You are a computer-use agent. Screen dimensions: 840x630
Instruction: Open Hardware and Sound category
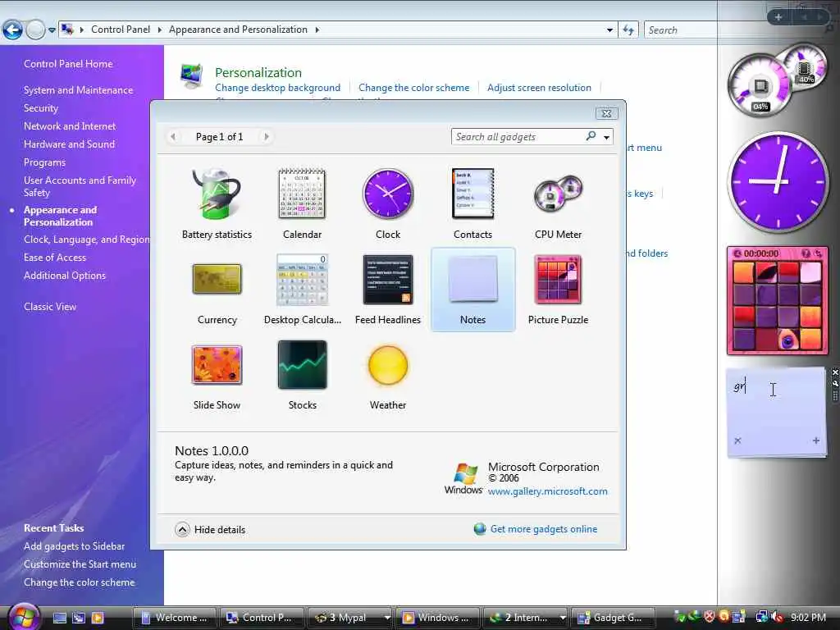pyautogui.click(x=69, y=144)
